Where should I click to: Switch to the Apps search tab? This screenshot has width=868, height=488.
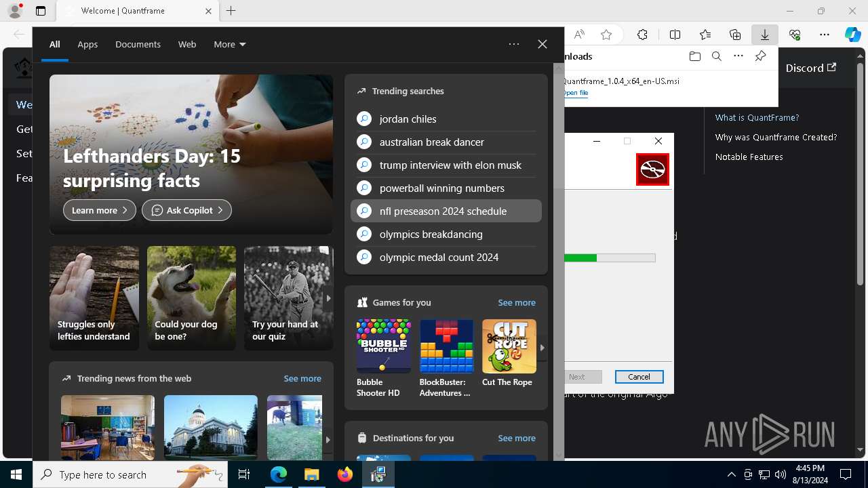tap(87, 44)
